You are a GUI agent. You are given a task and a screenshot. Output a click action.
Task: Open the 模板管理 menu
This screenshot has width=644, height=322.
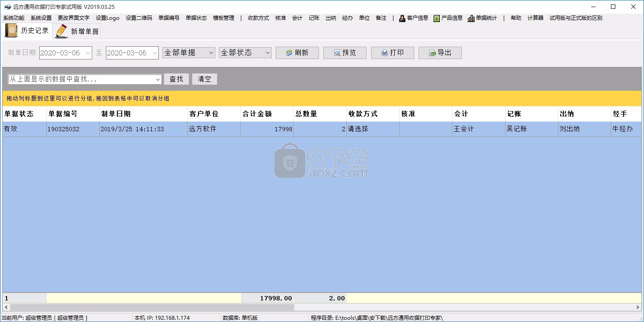point(224,18)
